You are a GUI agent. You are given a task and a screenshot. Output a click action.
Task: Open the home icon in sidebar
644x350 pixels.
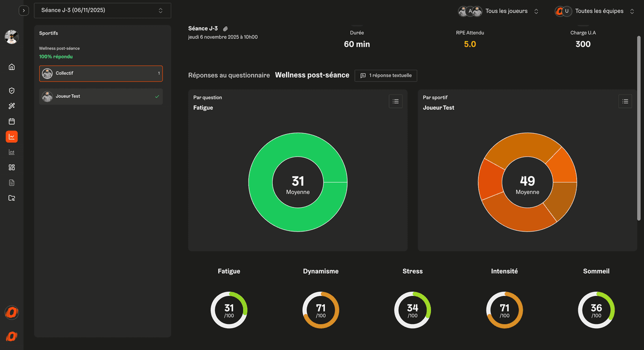pos(12,67)
